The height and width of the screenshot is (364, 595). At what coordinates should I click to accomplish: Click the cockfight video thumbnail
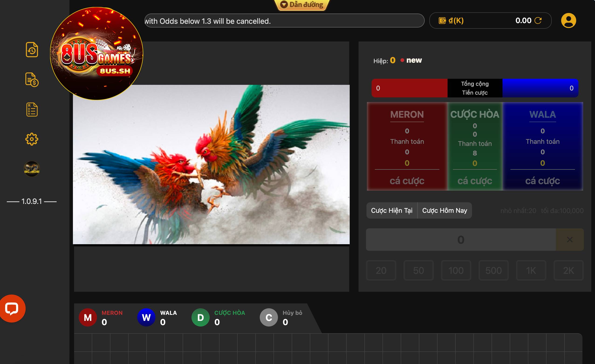pos(211,165)
